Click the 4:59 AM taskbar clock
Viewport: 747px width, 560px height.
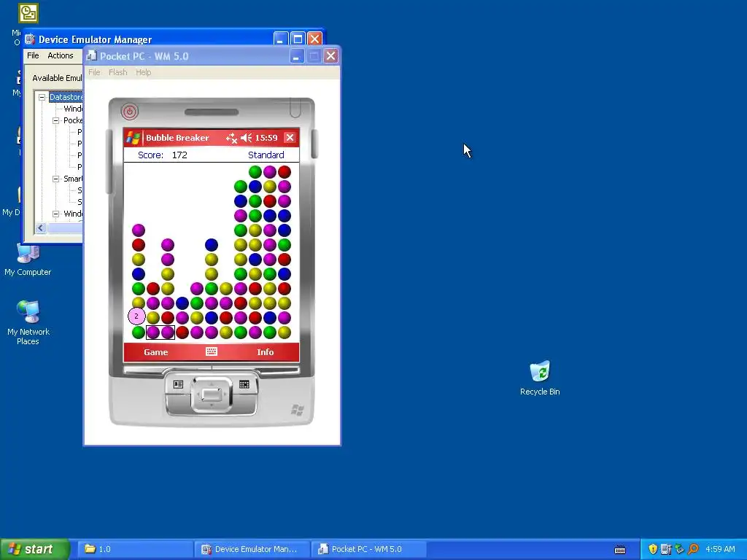720,549
